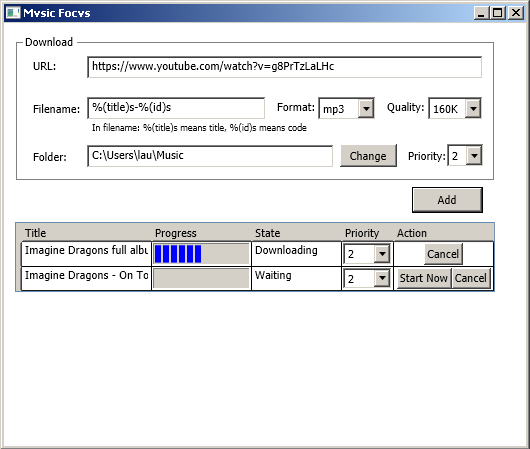
Task: Click the empty progress bar of waiting item
Action: (201, 279)
